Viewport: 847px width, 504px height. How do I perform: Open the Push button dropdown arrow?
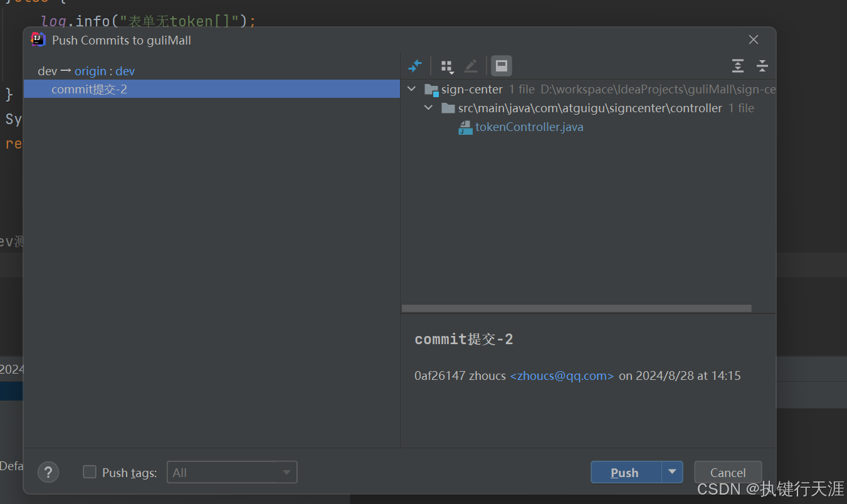point(673,472)
